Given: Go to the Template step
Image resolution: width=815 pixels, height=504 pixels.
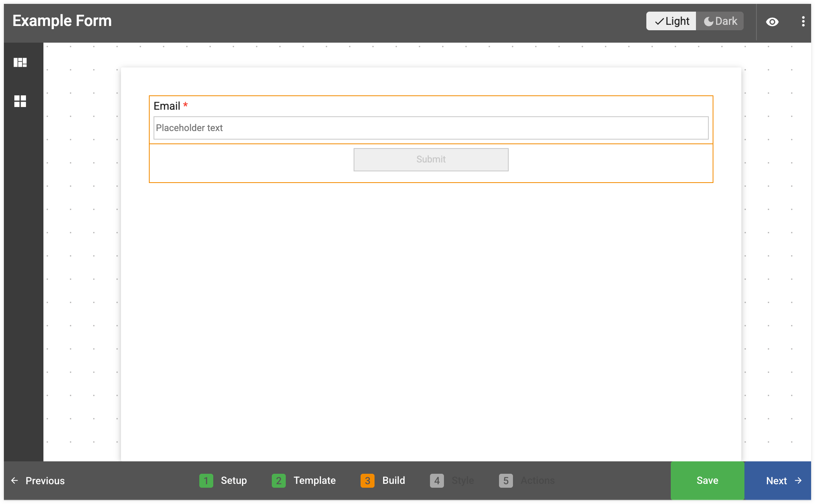Looking at the screenshot, I should pyautogui.click(x=314, y=480).
